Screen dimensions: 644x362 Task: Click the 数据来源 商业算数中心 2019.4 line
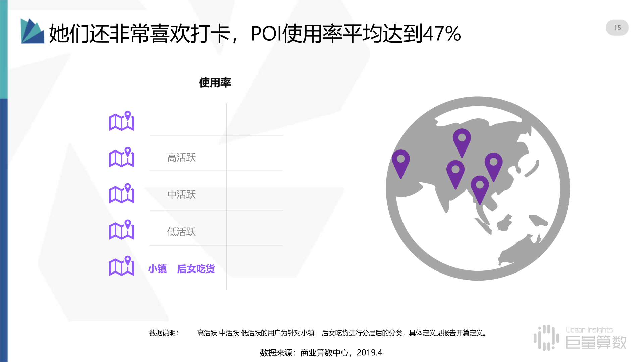[x=321, y=353]
